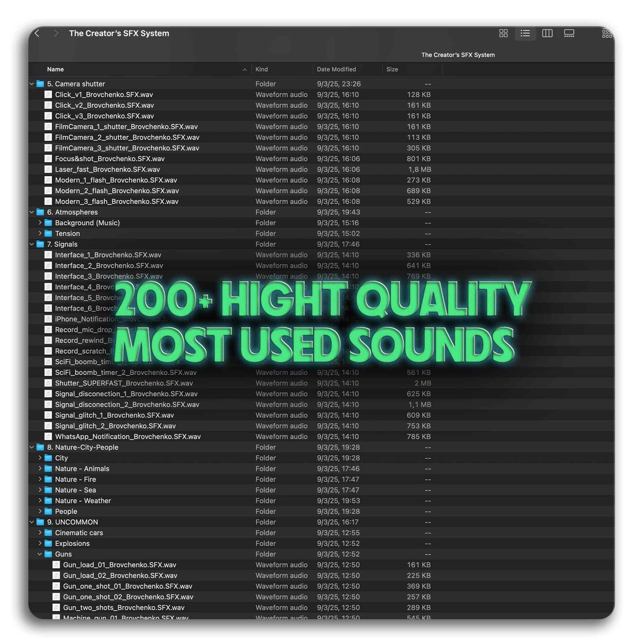644x644 pixels.
Task: Switch to icon grid view
Action: click(503, 33)
